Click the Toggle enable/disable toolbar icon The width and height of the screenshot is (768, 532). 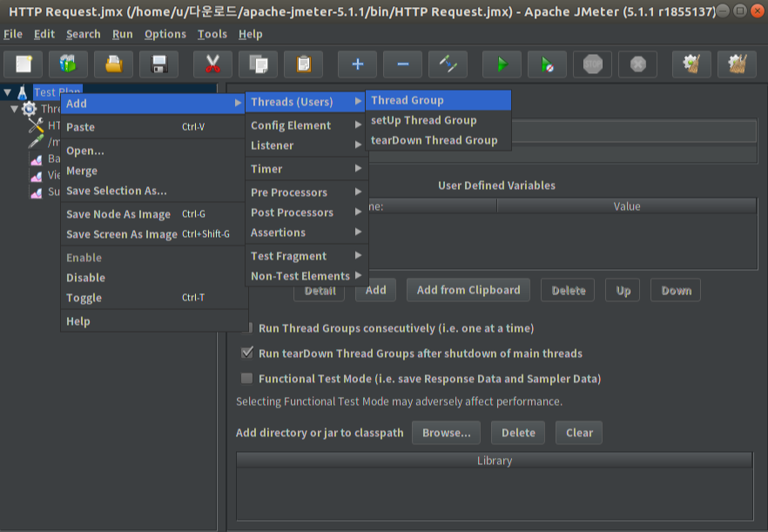[448, 64]
